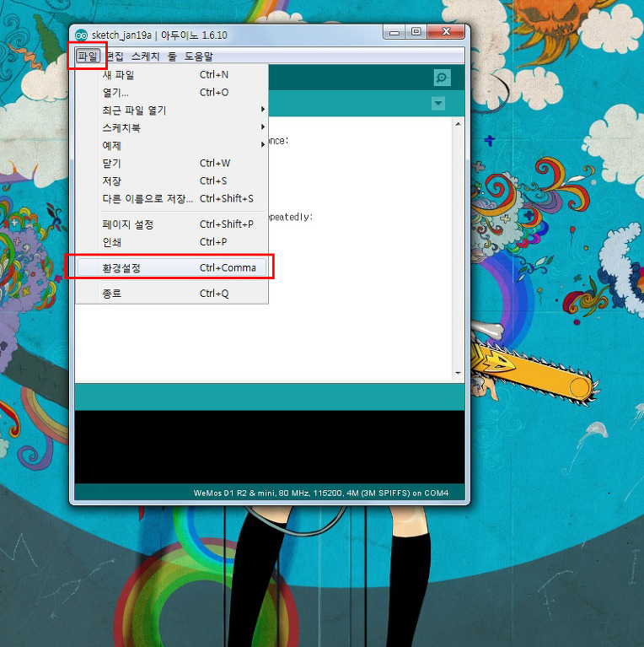Viewport: 644px width, 647px height.
Task: Click editor scrollbar down arrow
Action: (458, 373)
